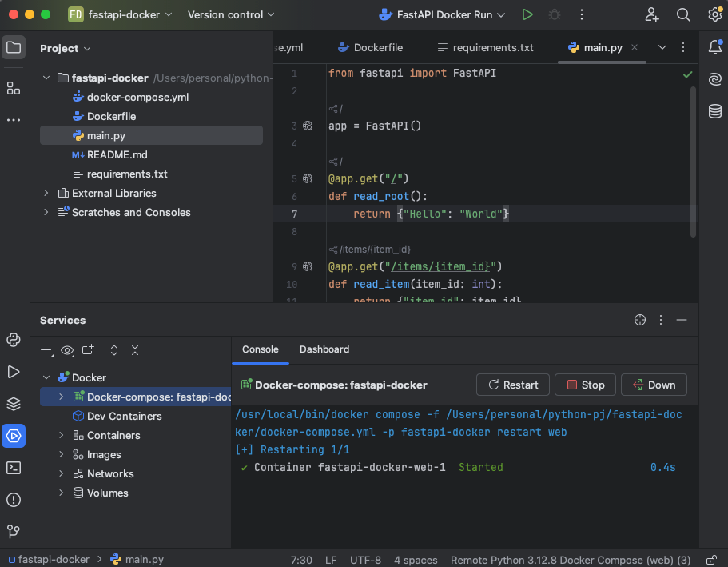Open the Terminal tool window
This screenshot has height=567, width=728.
(13, 468)
